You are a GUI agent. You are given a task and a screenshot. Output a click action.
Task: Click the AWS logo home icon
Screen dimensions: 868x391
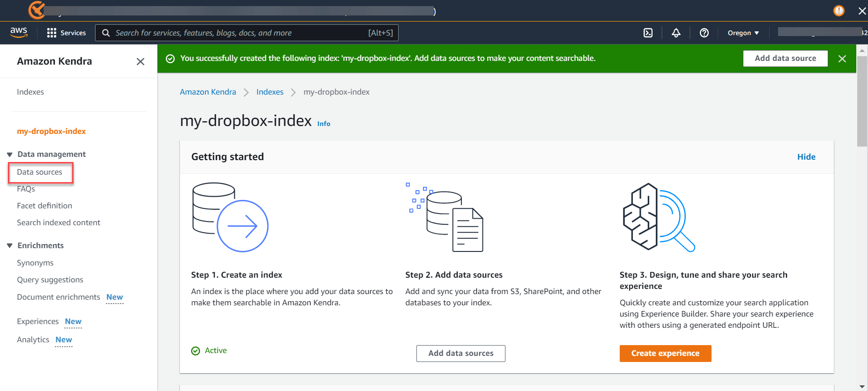[19, 32]
